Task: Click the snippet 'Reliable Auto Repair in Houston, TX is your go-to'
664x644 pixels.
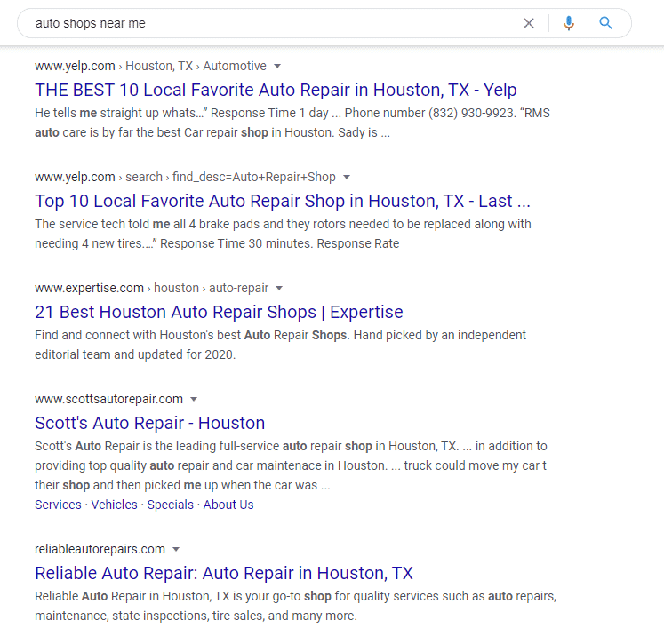Action: click(296, 606)
